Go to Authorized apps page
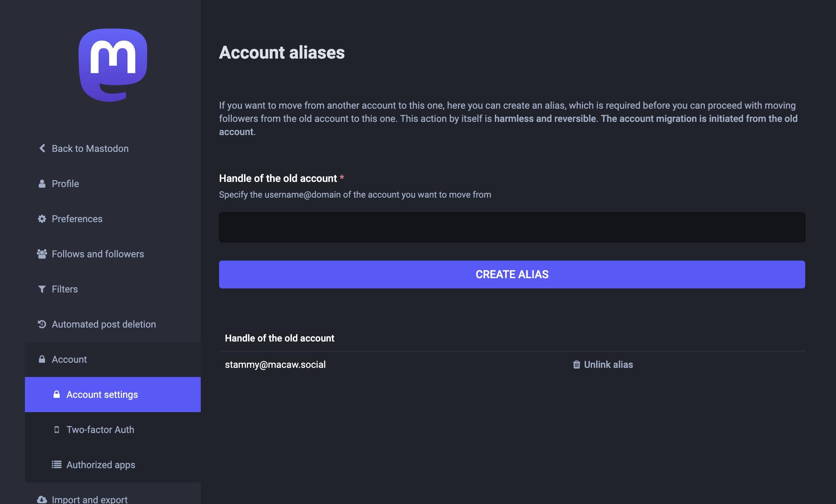The width and height of the screenshot is (836, 504). (x=113, y=465)
